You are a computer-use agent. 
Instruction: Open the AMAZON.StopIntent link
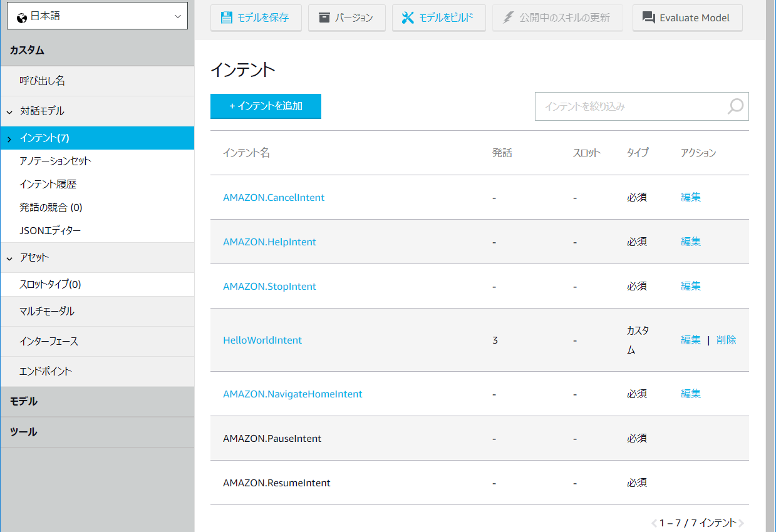point(269,286)
